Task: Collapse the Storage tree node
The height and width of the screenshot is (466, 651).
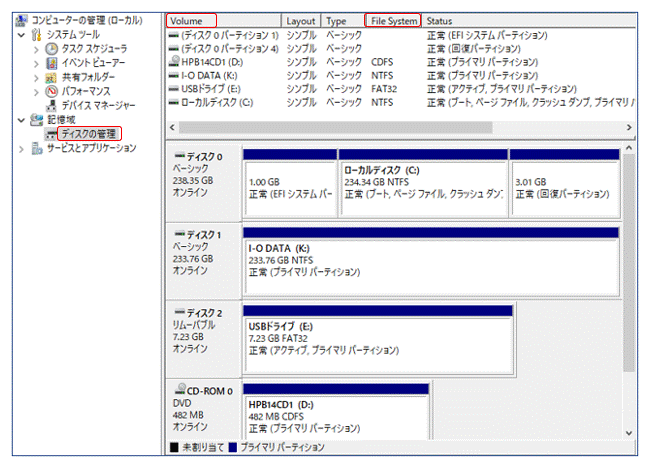Action: (22, 119)
